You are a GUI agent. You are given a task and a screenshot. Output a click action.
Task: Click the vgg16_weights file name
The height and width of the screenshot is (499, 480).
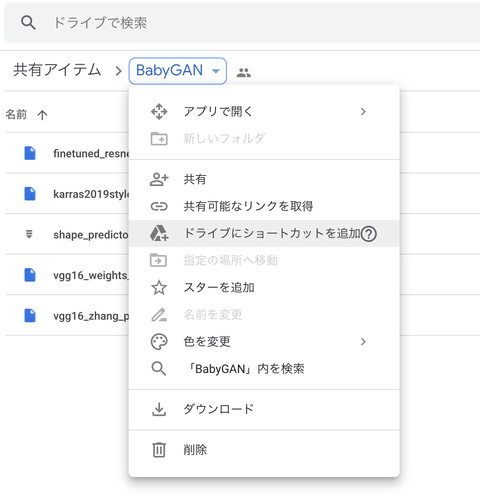91,275
